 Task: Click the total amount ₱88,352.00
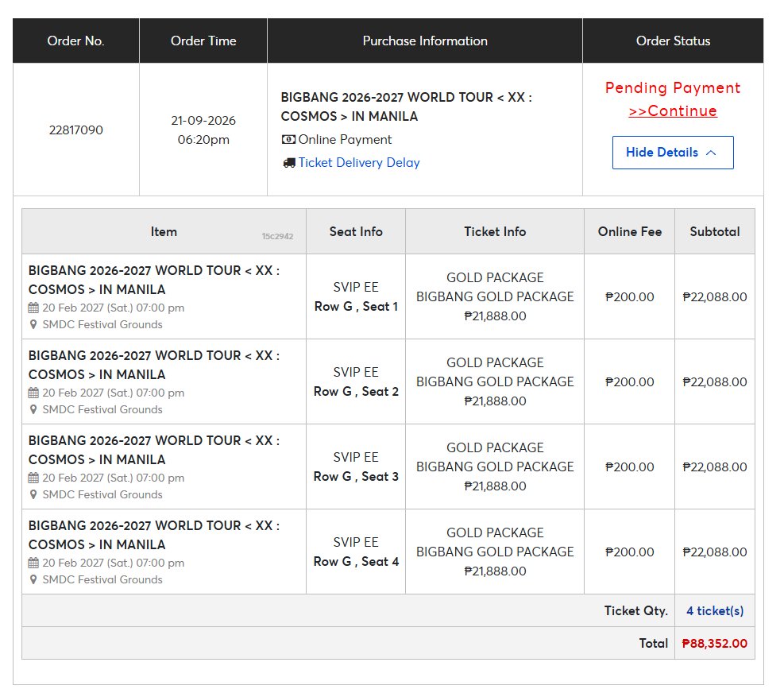[715, 644]
